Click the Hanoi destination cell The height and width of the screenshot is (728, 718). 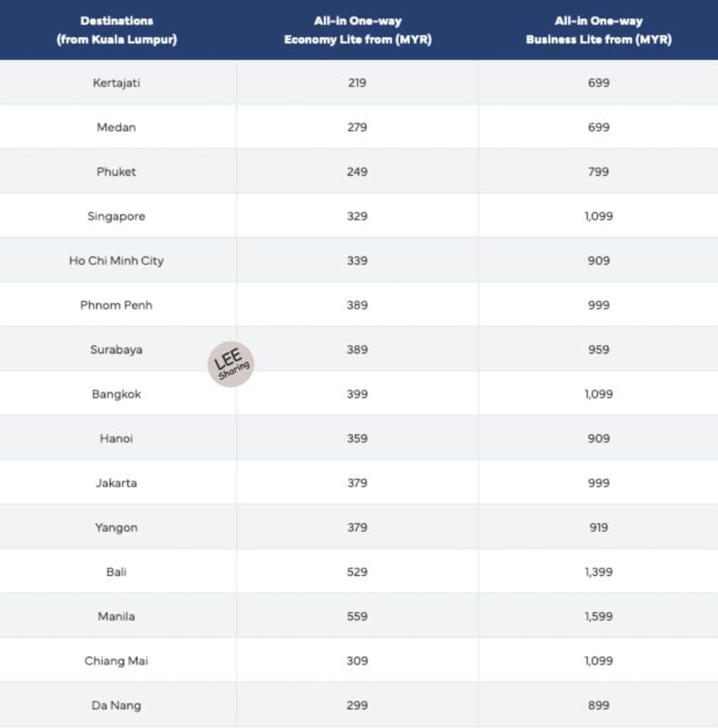click(x=116, y=439)
